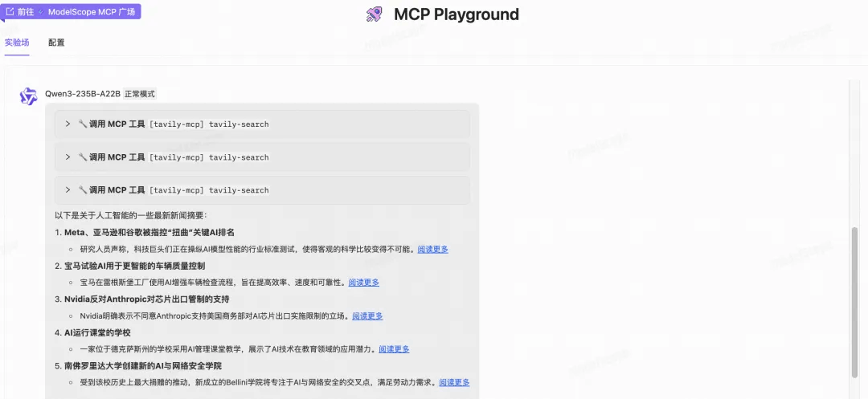Open 阅读更多 link for Bellini college news
The height and width of the screenshot is (399, 868).
coord(454,382)
